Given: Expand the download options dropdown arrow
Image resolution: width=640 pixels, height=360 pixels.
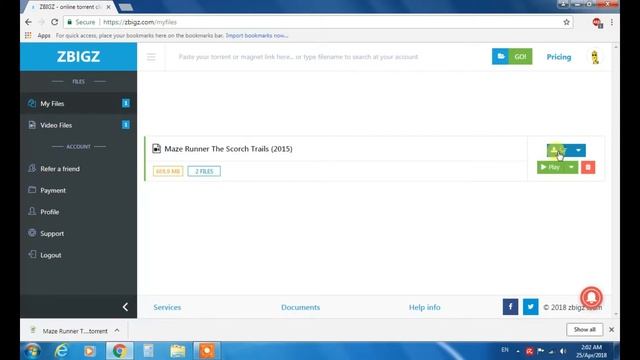Looking at the screenshot, I should (x=578, y=150).
